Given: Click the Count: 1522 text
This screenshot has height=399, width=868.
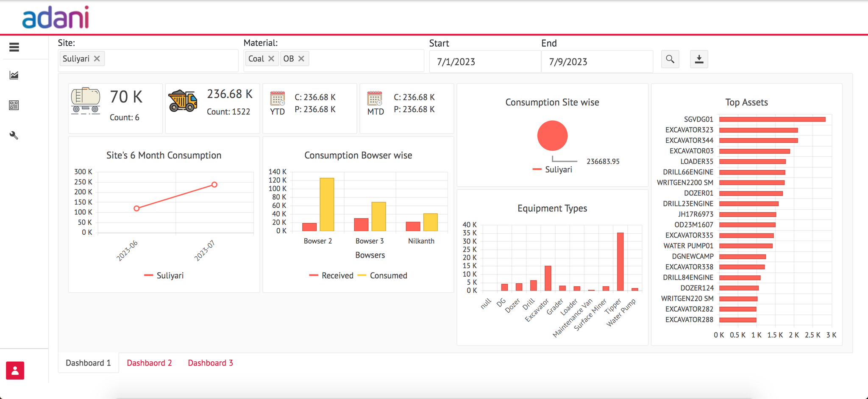Looking at the screenshot, I should [228, 112].
